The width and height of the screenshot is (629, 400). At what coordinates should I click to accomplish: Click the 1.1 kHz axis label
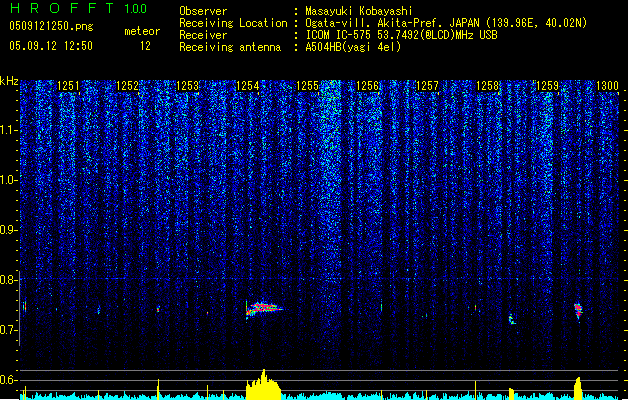tap(7, 130)
